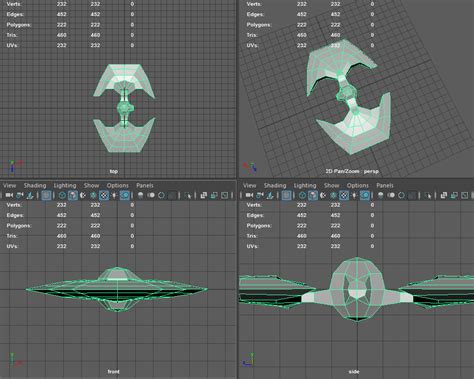The height and width of the screenshot is (379, 474).
Task: Click Depth of Field icon in front panel
Action: [x=172, y=195]
